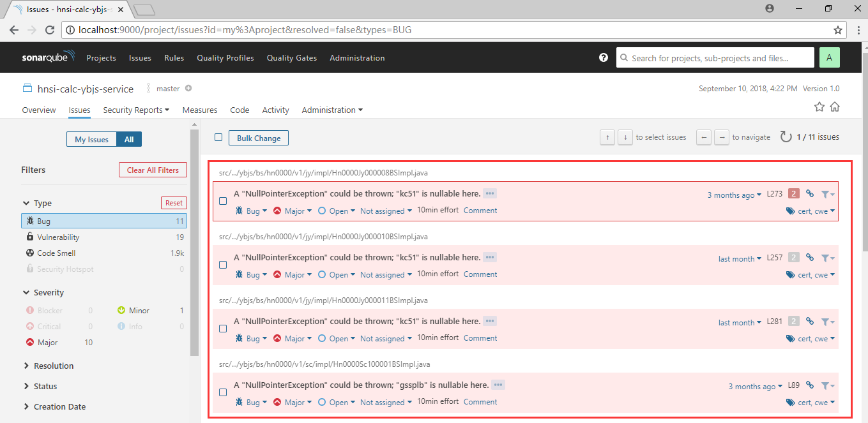Copy permalink icon of L273 issue
This screenshot has width=868, height=423.
(810, 194)
